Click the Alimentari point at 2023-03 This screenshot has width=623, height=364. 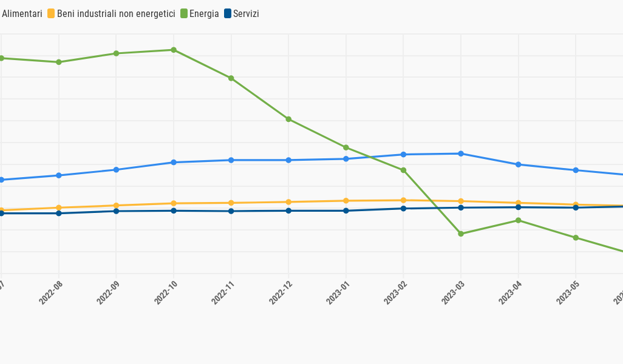461,153
